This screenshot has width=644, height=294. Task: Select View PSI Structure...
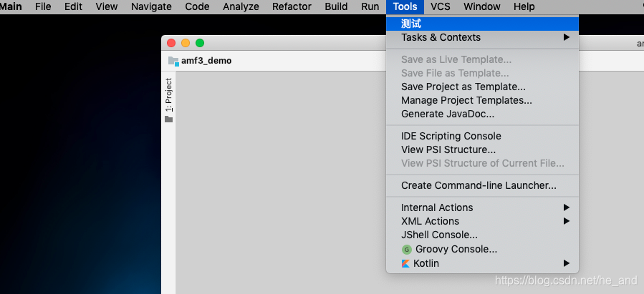point(482,150)
